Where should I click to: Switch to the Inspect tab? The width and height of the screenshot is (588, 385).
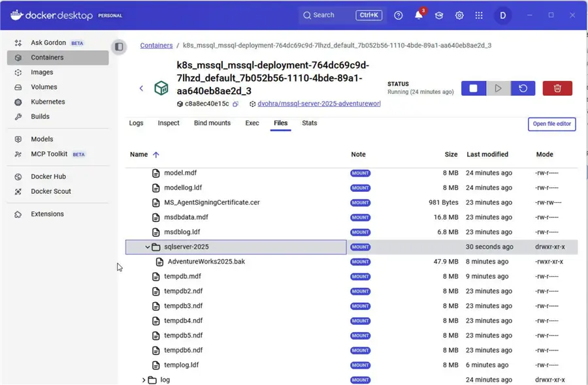coord(169,123)
